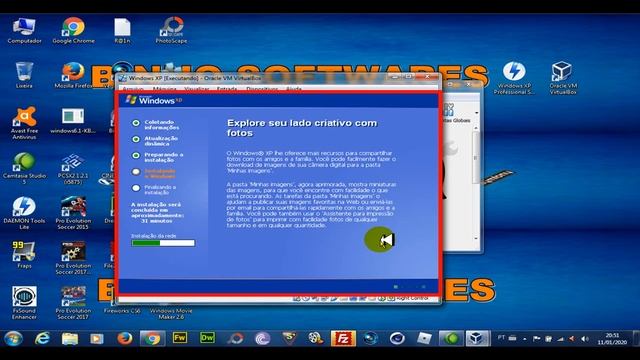
Task: Click the PT language indicator in the taskbar
Action: [x=501, y=338]
